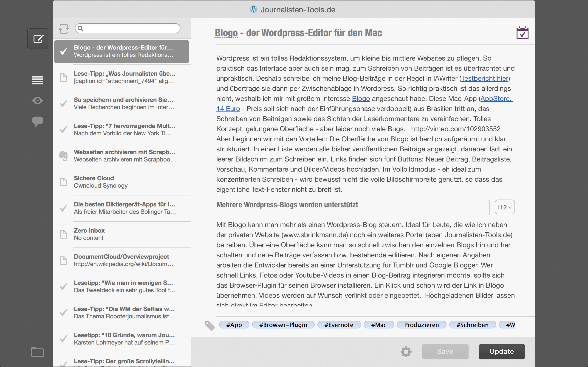
Task: Click the tag icon beside tags
Action: coord(210,326)
